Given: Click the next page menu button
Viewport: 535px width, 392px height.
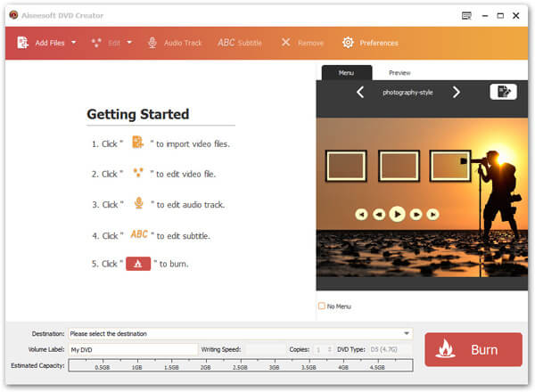Looking at the screenshot, I should [416, 215].
